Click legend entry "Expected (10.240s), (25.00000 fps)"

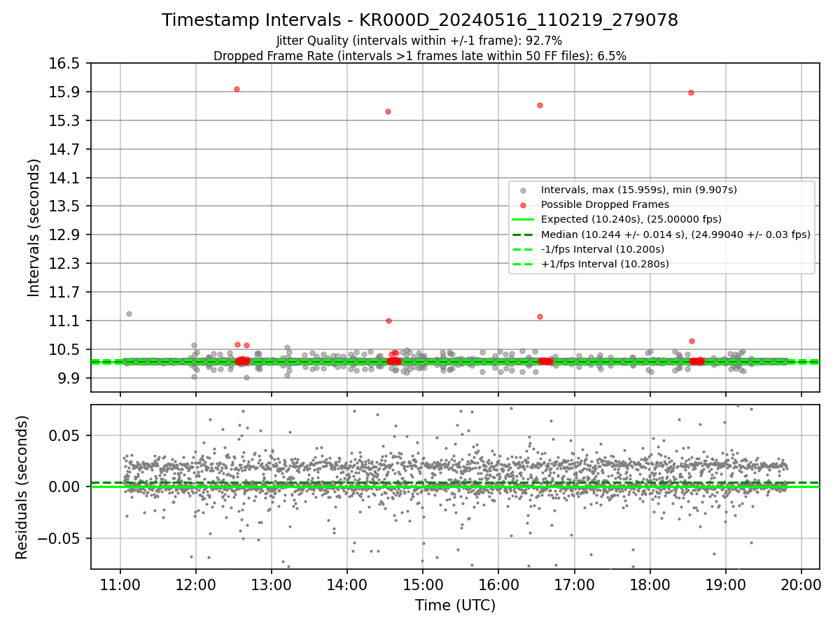631,219
